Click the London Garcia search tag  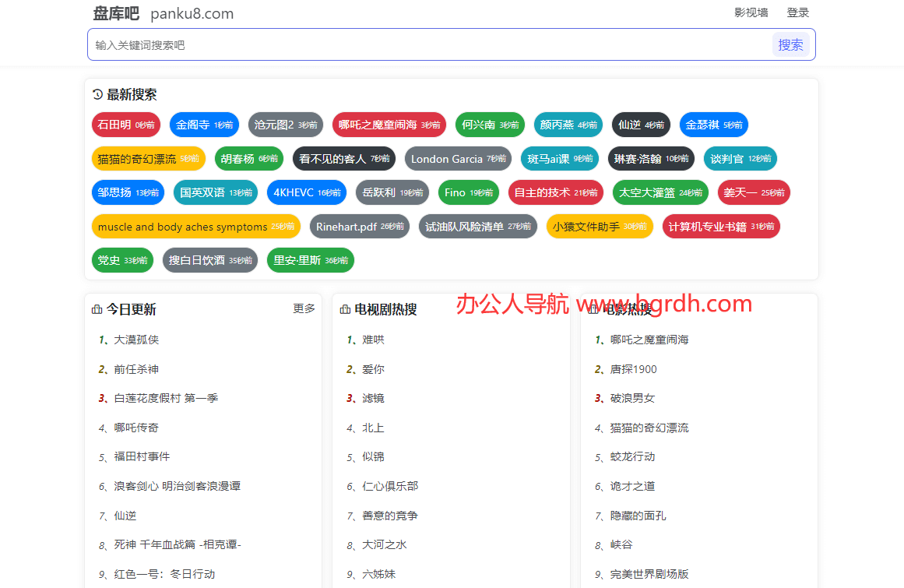[458, 159]
